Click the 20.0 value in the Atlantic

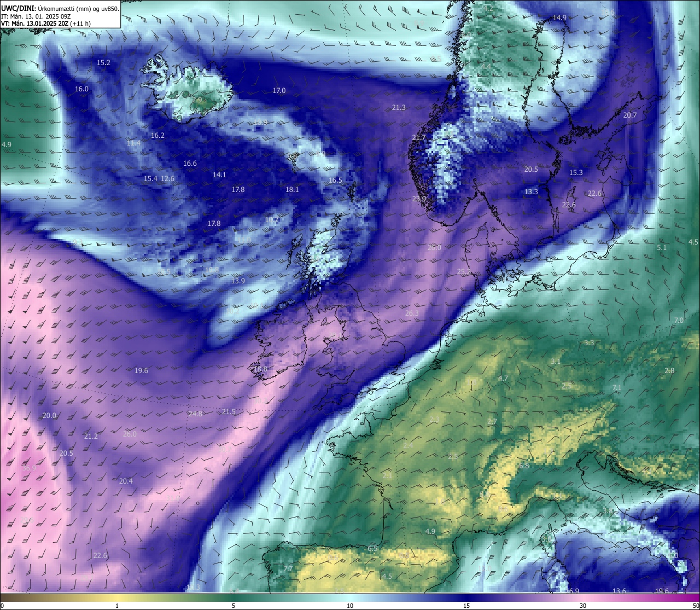point(49,415)
